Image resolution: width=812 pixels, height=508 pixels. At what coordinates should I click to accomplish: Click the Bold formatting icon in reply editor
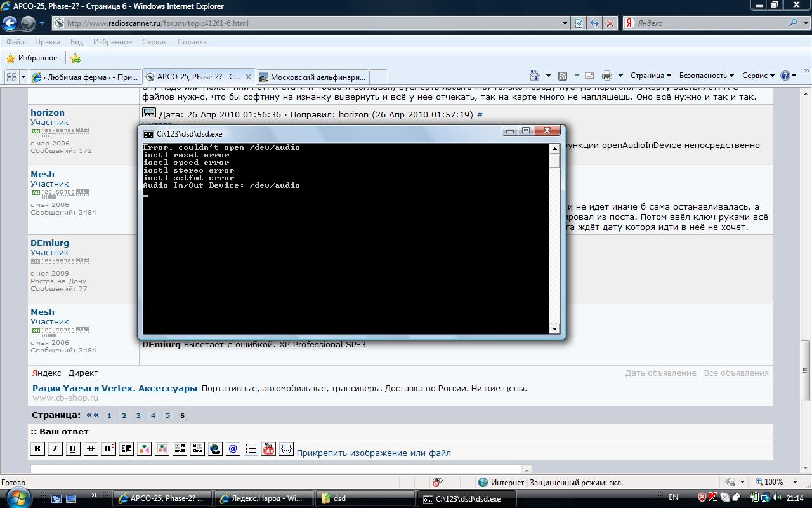pos(37,448)
